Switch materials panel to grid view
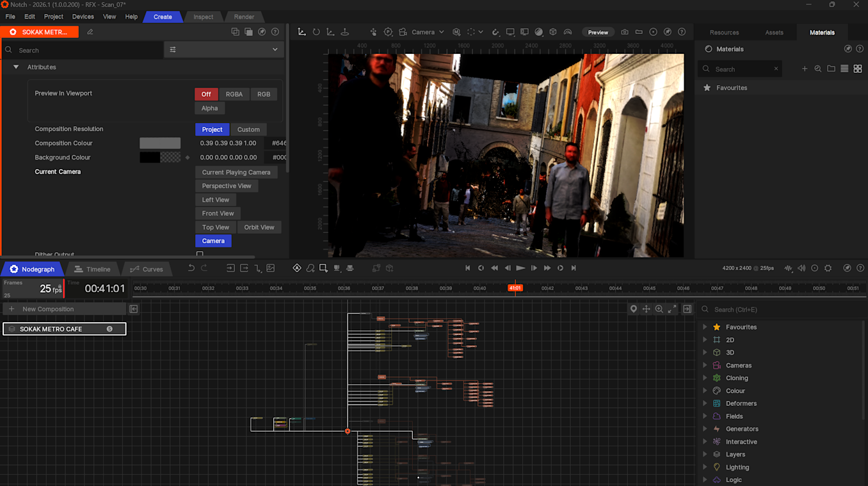The image size is (868, 486). 858,69
